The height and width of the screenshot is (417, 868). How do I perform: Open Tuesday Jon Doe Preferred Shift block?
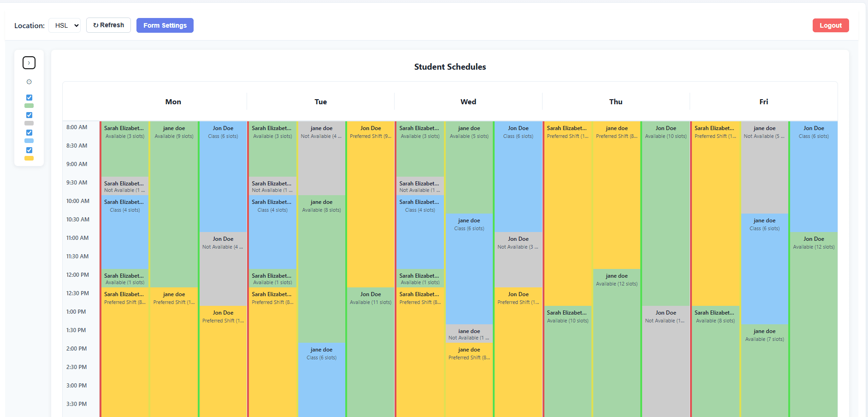pyautogui.click(x=371, y=204)
